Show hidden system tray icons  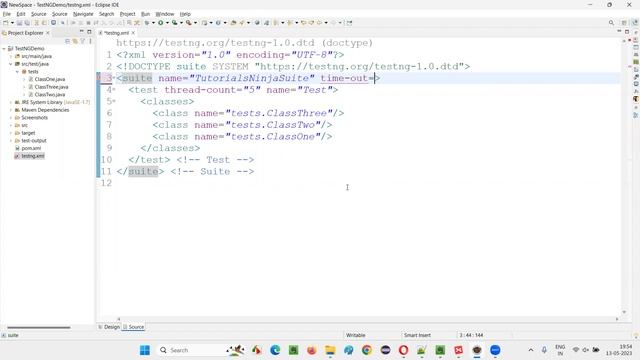[x=531, y=350]
